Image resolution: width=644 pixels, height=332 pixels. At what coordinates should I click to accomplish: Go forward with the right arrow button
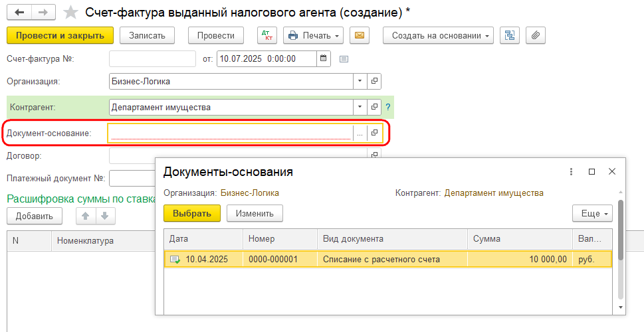43,13
